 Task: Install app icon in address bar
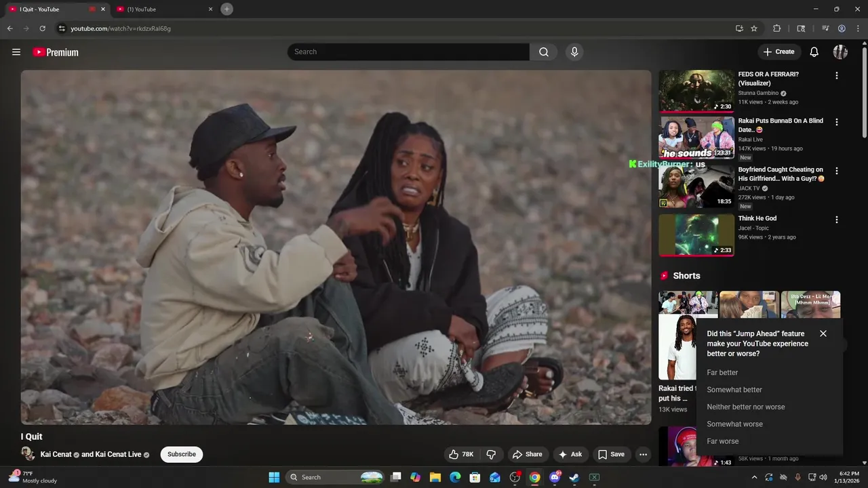[x=739, y=28]
